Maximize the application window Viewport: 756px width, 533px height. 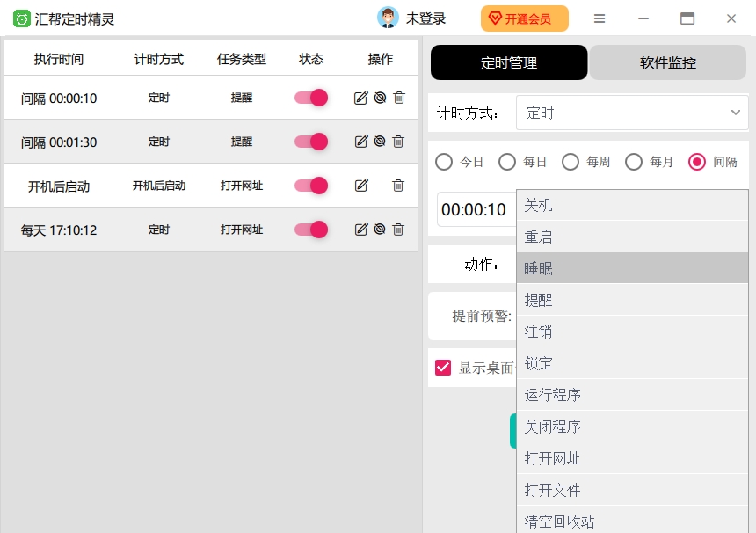(x=687, y=18)
